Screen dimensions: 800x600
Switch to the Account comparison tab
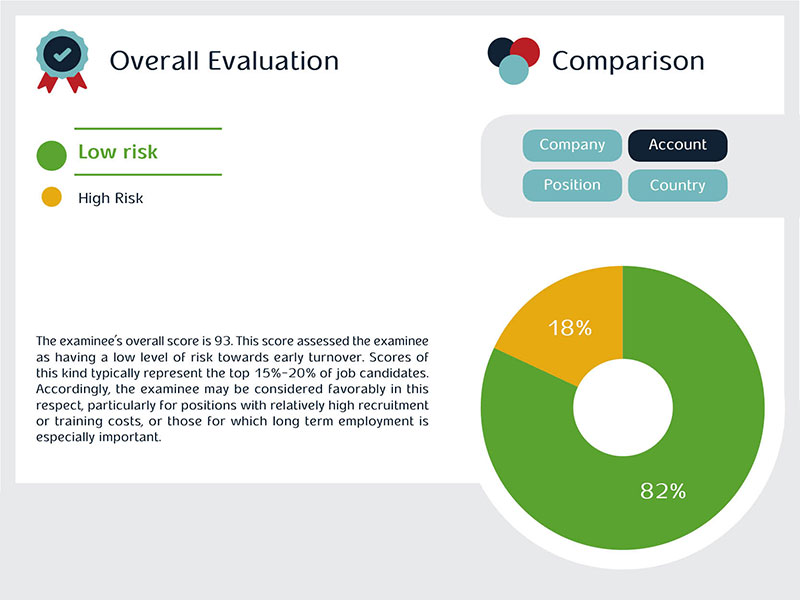(677, 145)
